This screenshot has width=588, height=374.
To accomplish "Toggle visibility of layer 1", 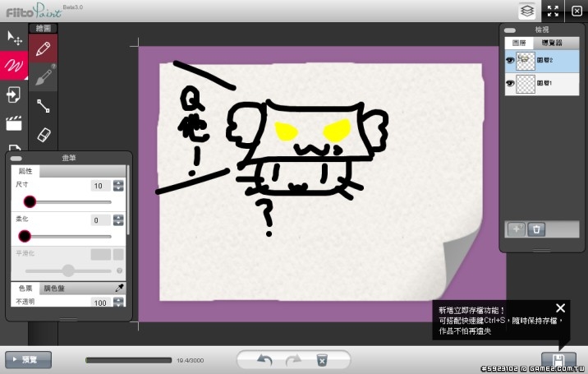I will 510,83.
